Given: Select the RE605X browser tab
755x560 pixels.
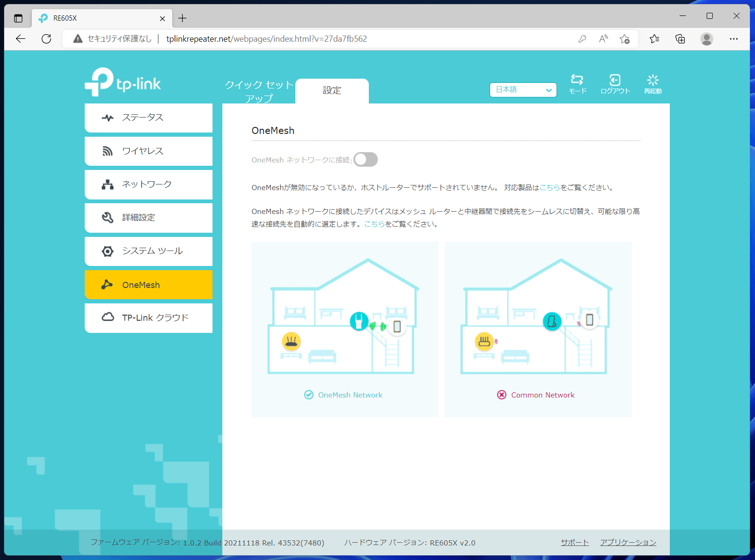Looking at the screenshot, I should point(102,18).
